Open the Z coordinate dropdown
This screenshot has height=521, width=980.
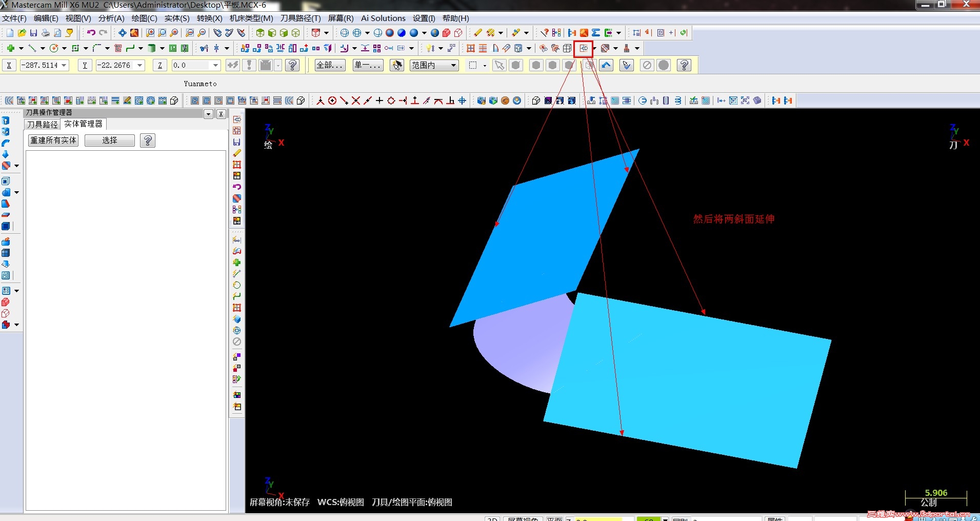pyautogui.click(x=215, y=65)
